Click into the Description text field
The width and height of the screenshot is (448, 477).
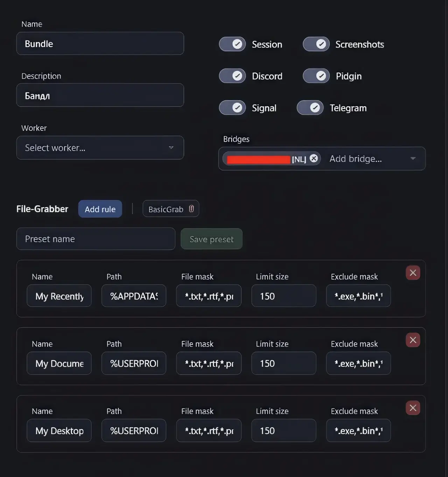tap(100, 95)
